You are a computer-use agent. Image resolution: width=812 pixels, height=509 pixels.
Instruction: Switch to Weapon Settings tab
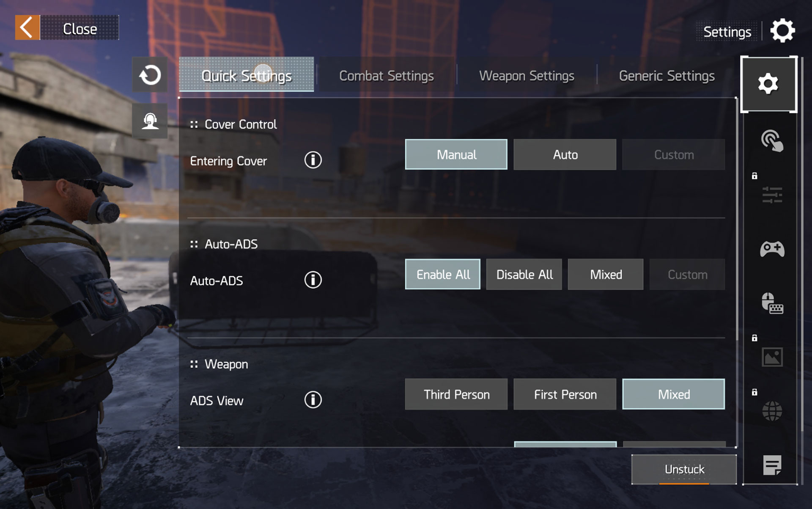click(x=526, y=76)
